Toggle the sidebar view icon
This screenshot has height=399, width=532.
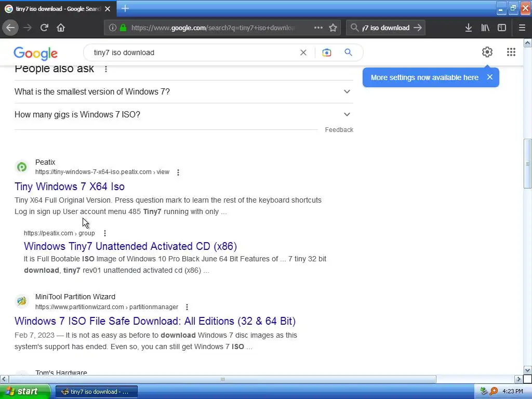click(x=502, y=28)
